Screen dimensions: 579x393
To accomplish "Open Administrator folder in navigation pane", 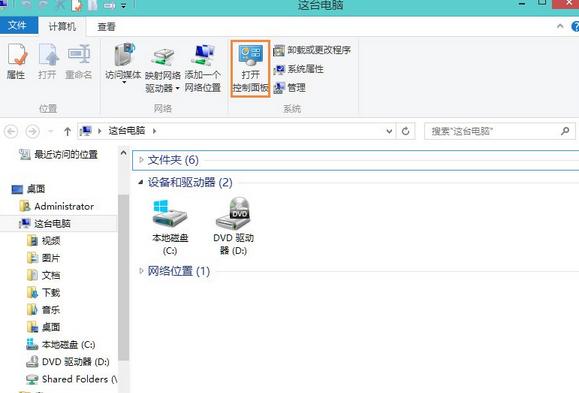I will pos(56,206).
